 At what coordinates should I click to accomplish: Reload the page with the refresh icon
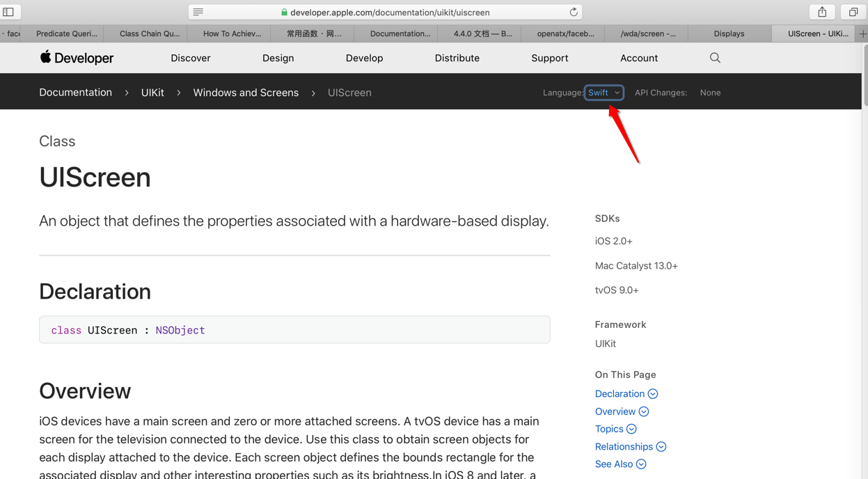point(574,12)
